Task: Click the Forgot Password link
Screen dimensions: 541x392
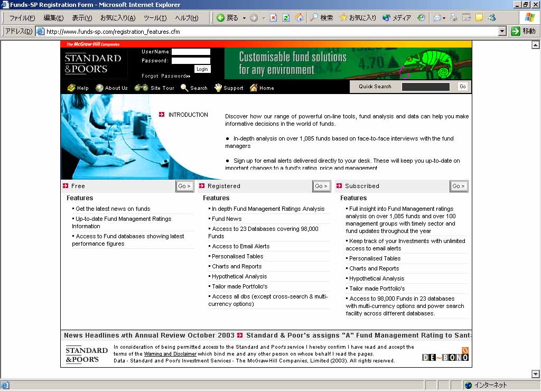Action: [x=165, y=76]
